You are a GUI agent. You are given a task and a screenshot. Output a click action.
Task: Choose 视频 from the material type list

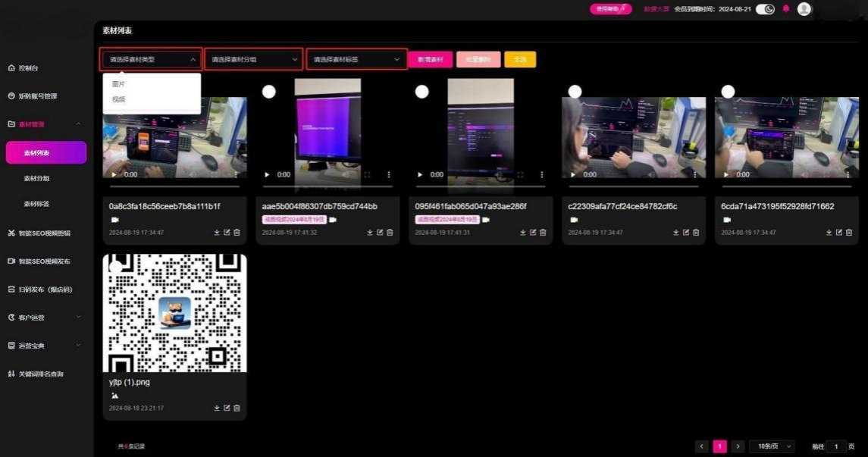pyautogui.click(x=119, y=99)
